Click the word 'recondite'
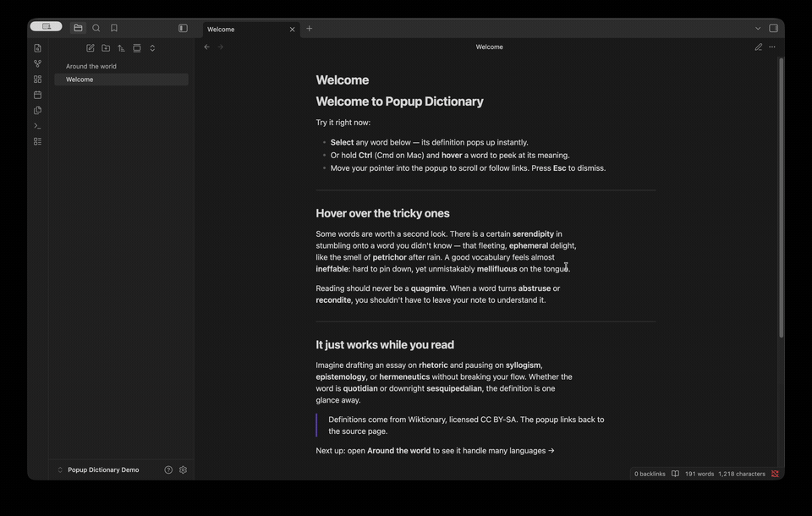The width and height of the screenshot is (812, 516). (x=333, y=300)
